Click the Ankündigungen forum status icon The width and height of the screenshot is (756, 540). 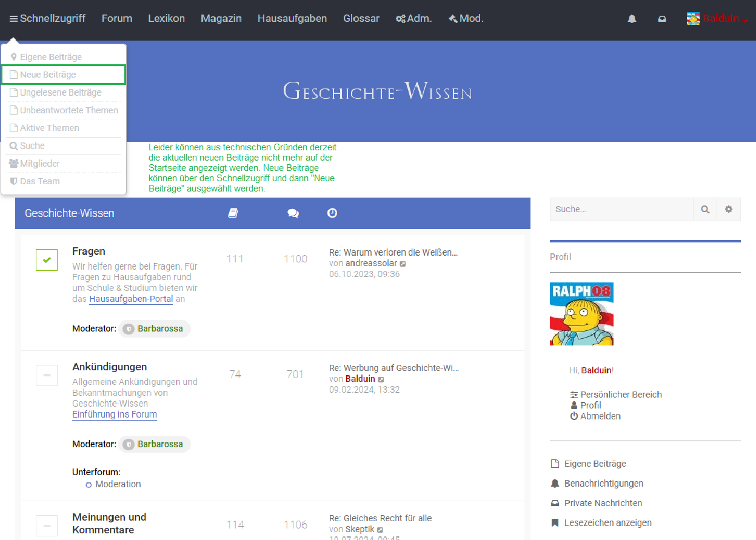pos(47,375)
